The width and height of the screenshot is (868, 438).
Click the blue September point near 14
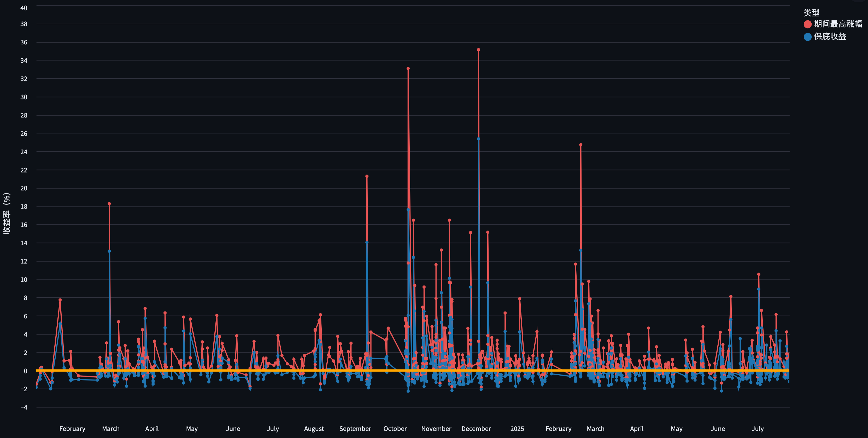click(367, 242)
